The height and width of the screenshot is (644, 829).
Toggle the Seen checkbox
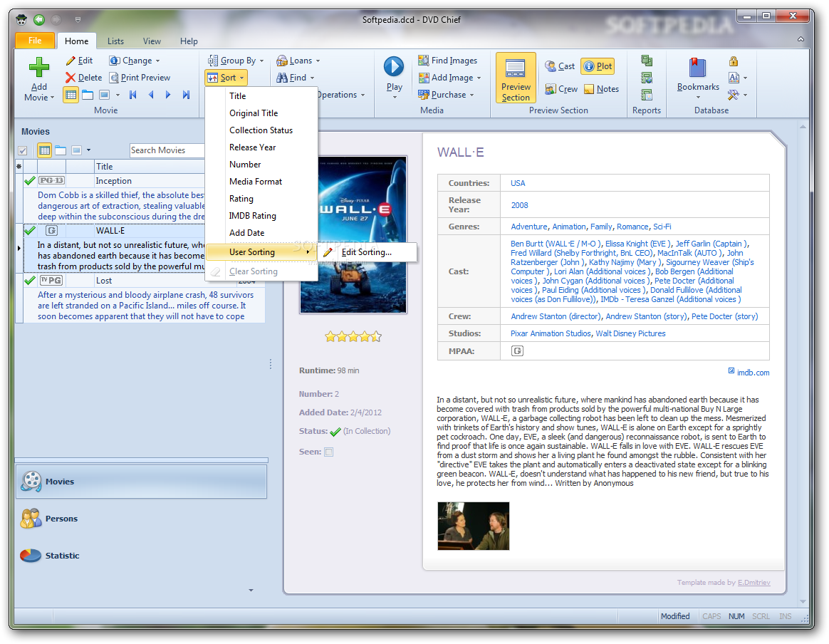pyautogui.click(x=329, y=452)
